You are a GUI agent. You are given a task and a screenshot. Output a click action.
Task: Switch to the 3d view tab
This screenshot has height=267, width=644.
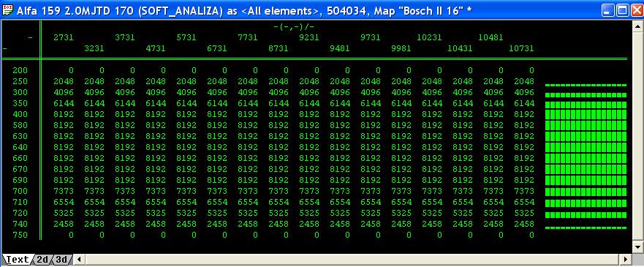pos(61,259)
